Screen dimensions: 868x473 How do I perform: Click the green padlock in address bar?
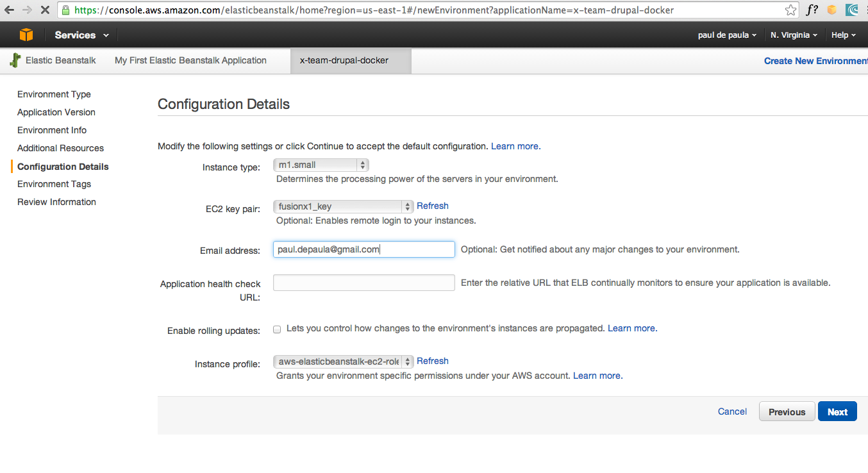pos(65,10)
